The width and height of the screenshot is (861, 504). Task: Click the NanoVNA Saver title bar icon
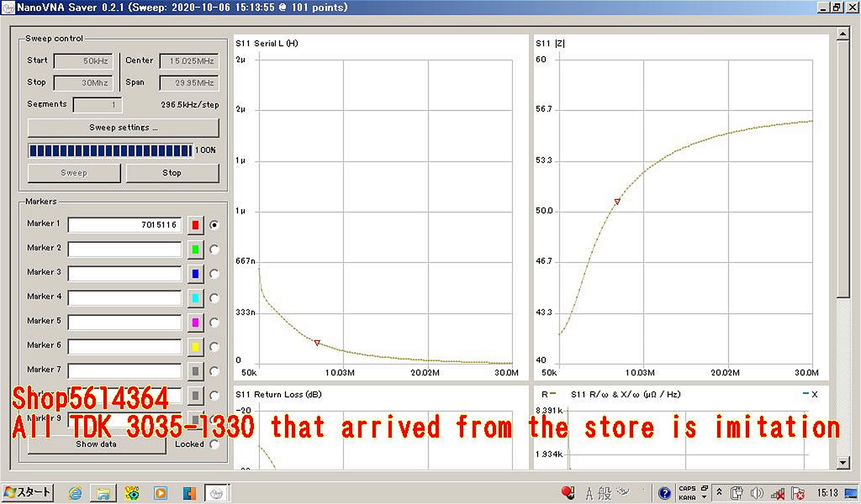click(8, 8)
